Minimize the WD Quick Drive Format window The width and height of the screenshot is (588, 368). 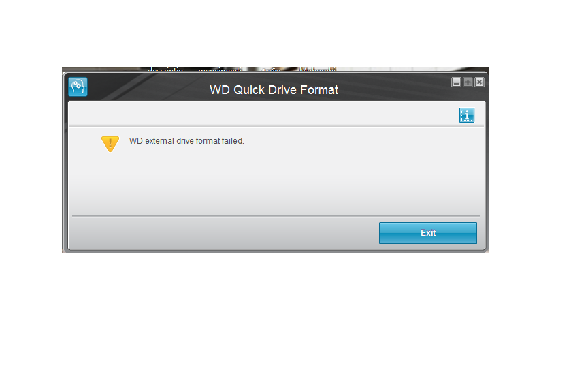click(456, 82)
